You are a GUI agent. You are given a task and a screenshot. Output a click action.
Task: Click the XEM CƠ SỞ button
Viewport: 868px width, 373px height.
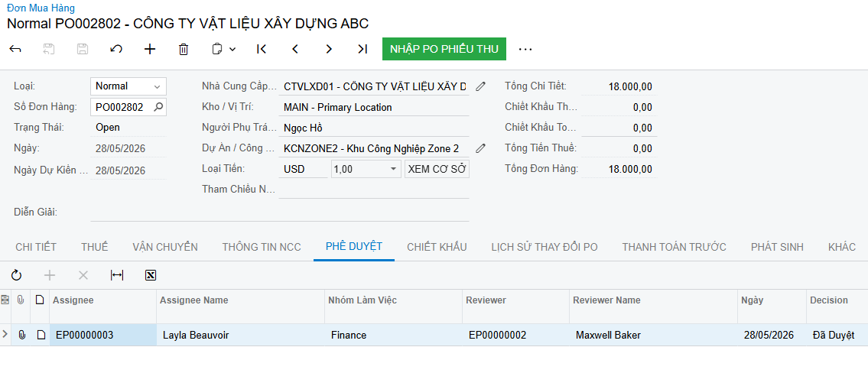click(437, 170)
